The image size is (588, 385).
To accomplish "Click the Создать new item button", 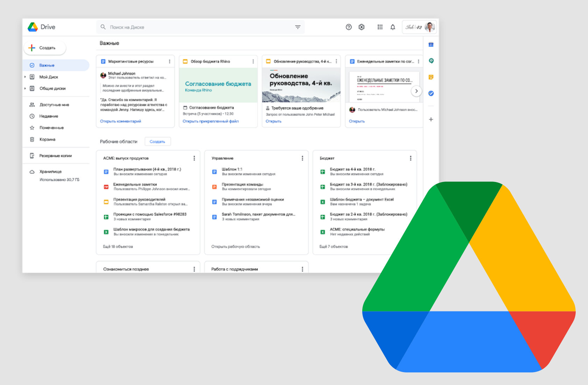I will coord(44,48).
